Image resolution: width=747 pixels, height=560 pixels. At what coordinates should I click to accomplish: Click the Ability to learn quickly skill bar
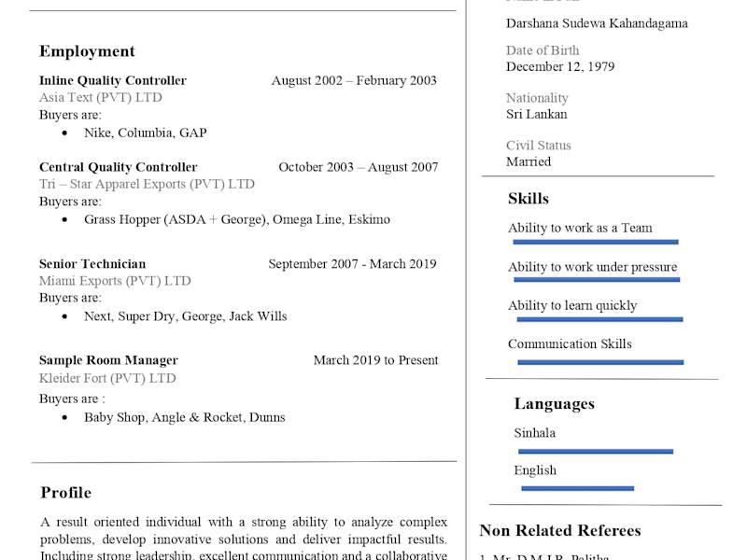point(599,319)
